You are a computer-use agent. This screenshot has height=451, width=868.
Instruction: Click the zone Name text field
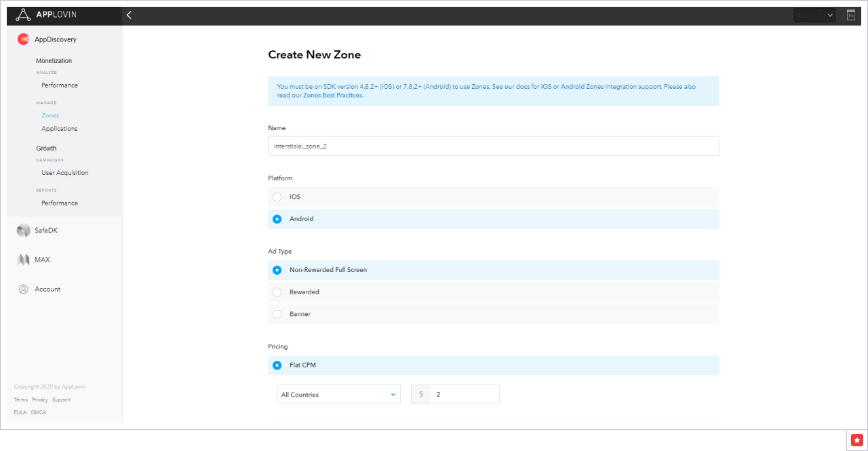tap(493, 146)
